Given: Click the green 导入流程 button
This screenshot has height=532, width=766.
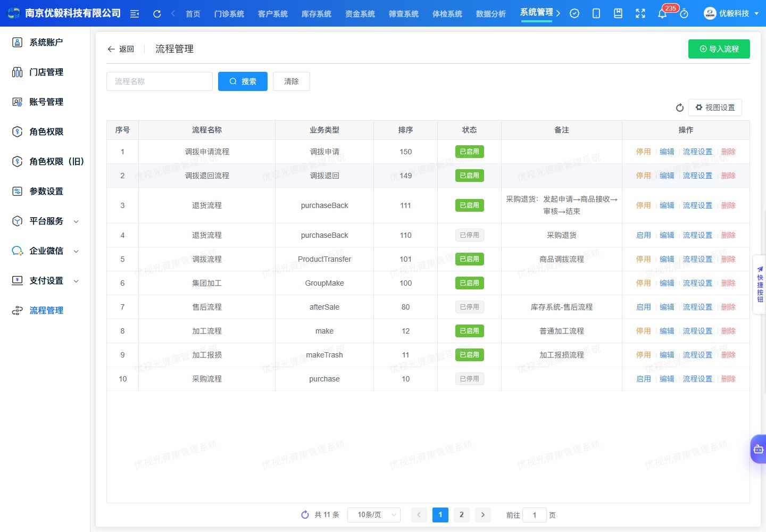Looking at the screenshot, I should coord(719,49).
